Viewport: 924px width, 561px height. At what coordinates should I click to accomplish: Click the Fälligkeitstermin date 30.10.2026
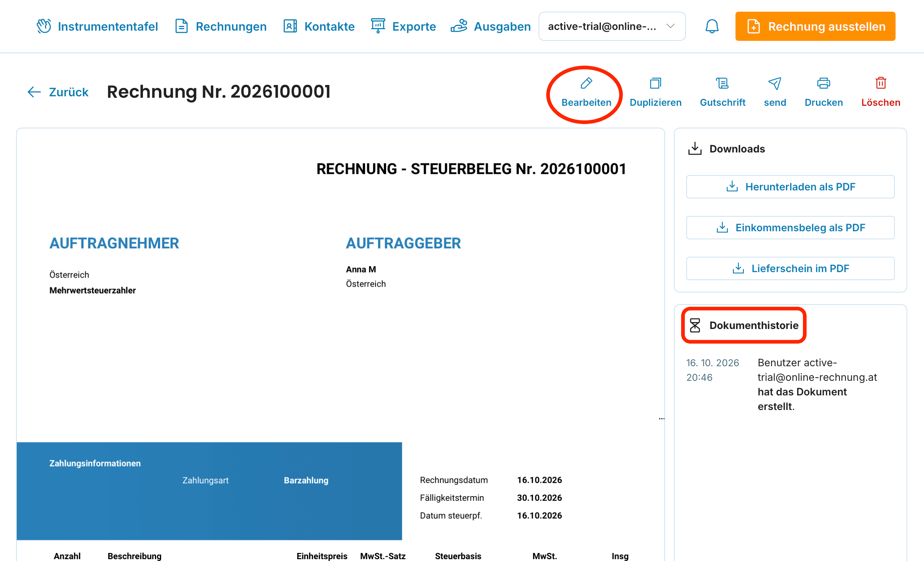(539, 498)
